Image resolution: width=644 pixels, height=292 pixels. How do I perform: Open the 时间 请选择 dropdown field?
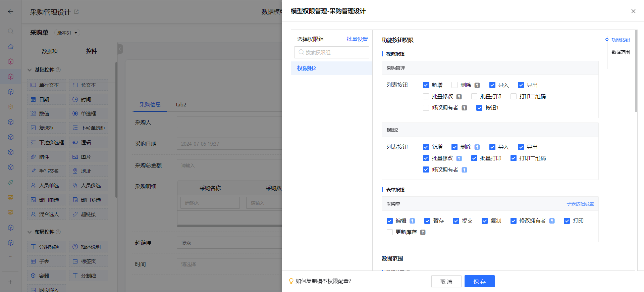tap(229, 264)
